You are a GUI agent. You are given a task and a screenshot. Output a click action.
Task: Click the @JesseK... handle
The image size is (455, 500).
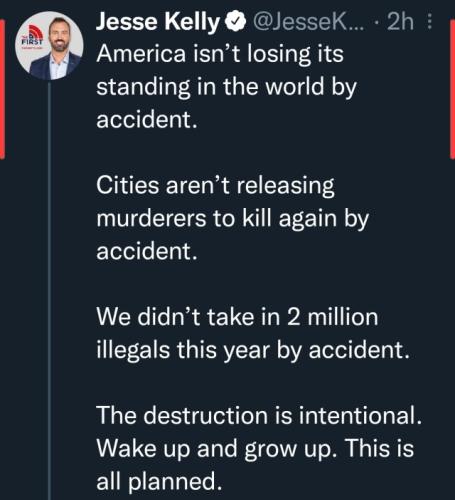(309, 22)
